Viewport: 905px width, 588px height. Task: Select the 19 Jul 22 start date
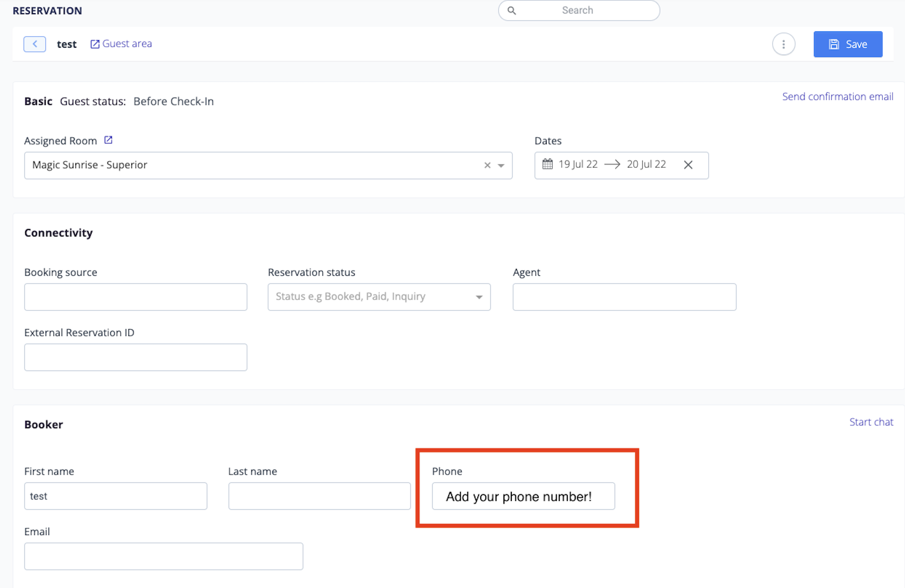coord(578,164)
